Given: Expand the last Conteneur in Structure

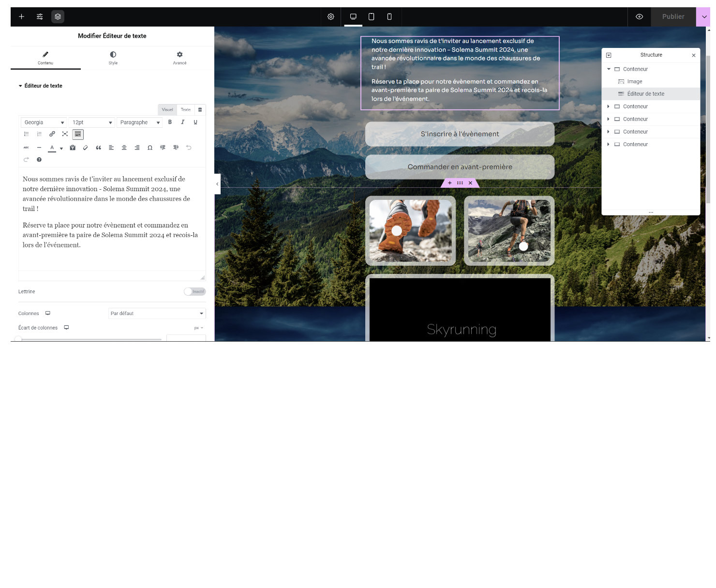Looking at the screenshot, I should pyautogui.click(x=609, y=144).
